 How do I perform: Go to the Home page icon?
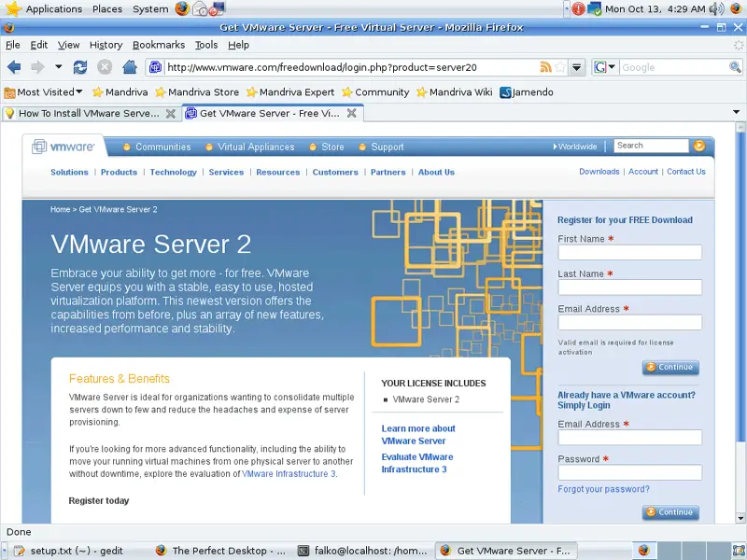130,67
